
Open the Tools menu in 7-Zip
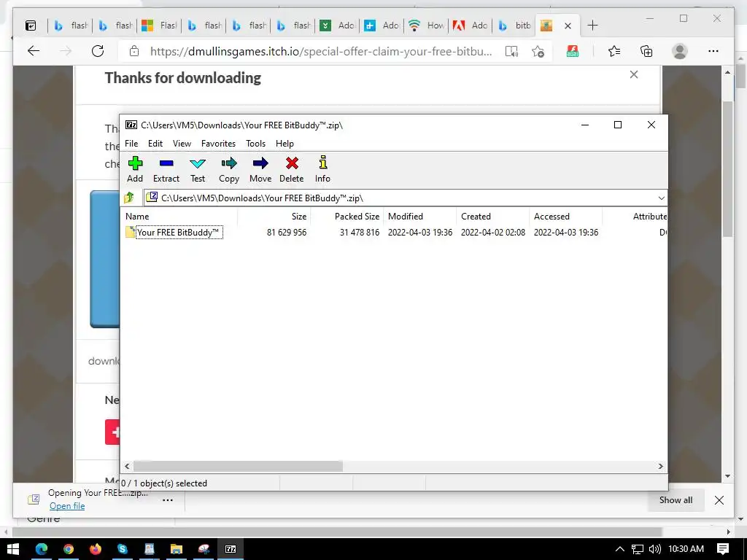pyautogui.click(x=255, y=144)
